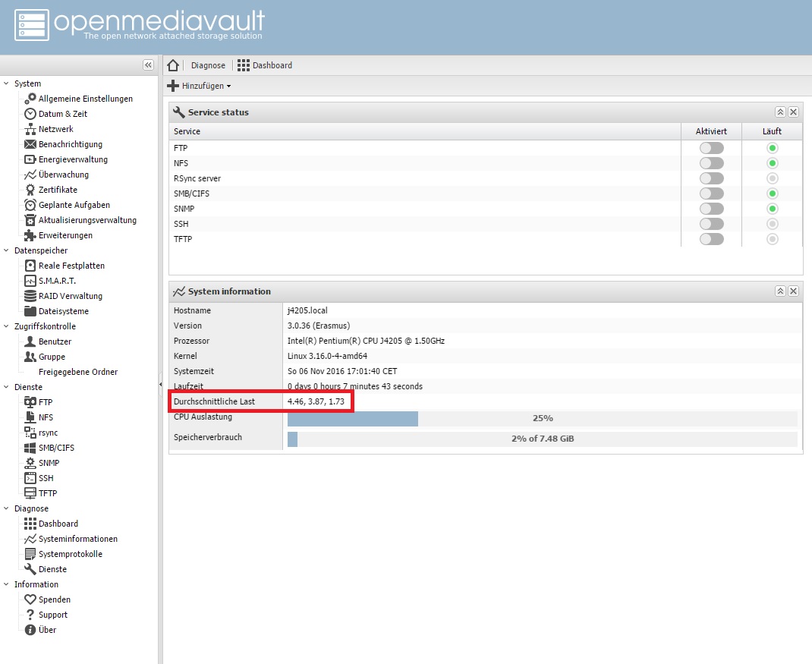Image resolution: width=812 pixels, height=664 pixels.
Task: Open Systeminformationen tree entry
Action: point(77,539)
